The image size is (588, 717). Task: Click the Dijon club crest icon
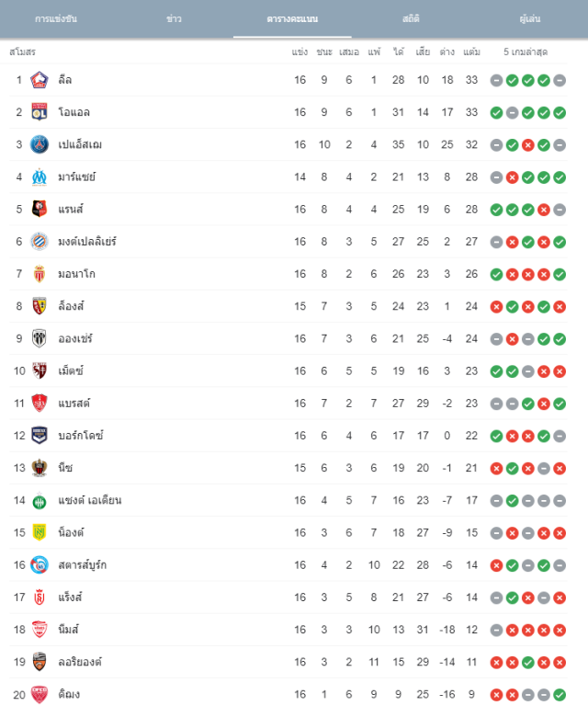click(x=40, y=695)
